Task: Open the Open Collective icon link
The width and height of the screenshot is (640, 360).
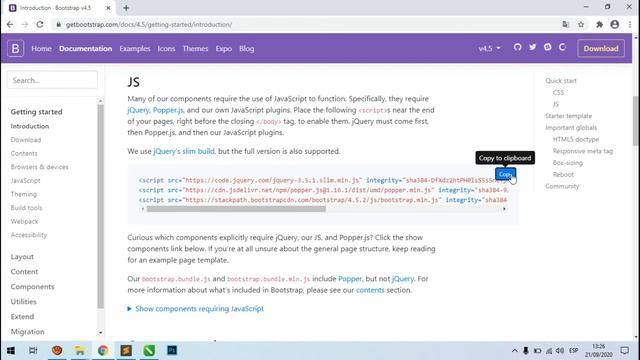Action: pyautogui.click(x=562, y=47)
